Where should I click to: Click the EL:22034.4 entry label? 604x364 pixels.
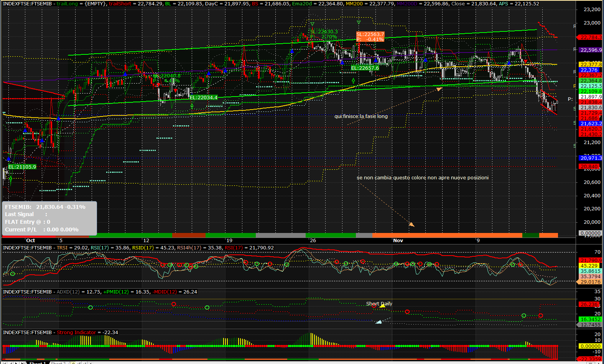click(204, 98)
